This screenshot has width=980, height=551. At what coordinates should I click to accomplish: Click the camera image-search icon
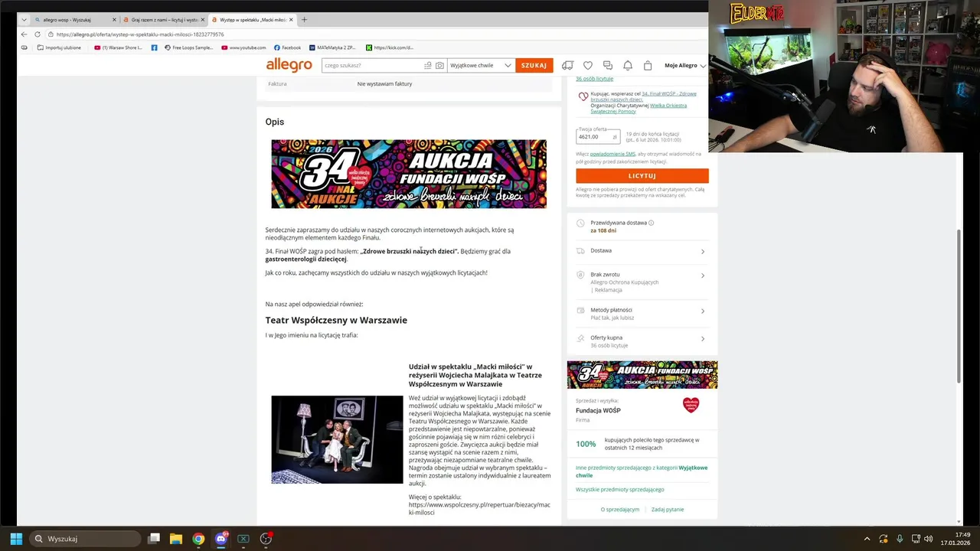[439, 65]
